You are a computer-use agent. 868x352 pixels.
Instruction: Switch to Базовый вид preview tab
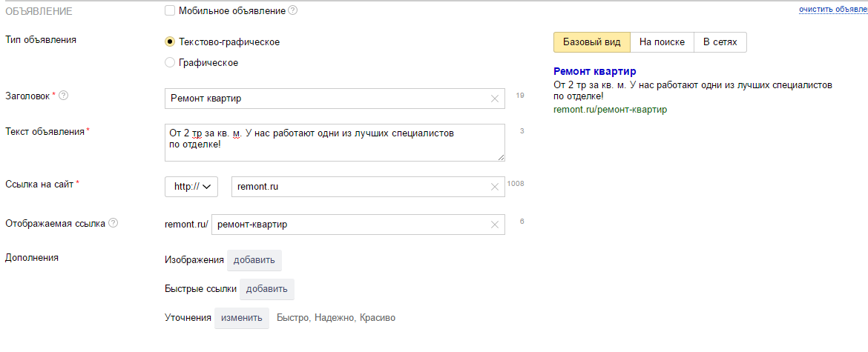click(591, 42)
